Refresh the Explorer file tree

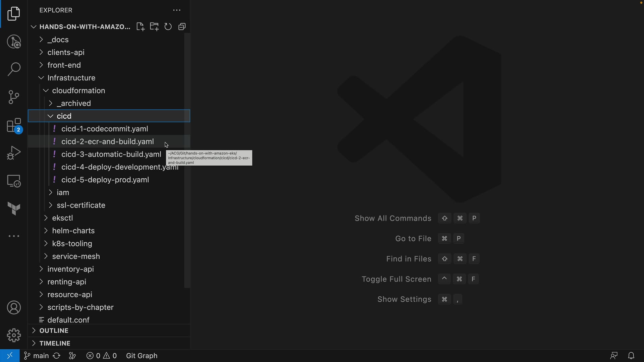[168, 27]
